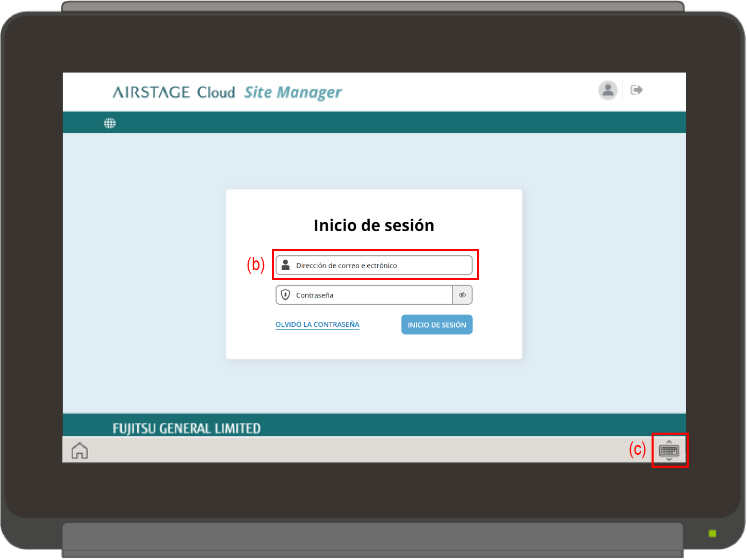Focus the Dirección de correo electrónico field
747x560 pixels.
(x=382, y=266)
